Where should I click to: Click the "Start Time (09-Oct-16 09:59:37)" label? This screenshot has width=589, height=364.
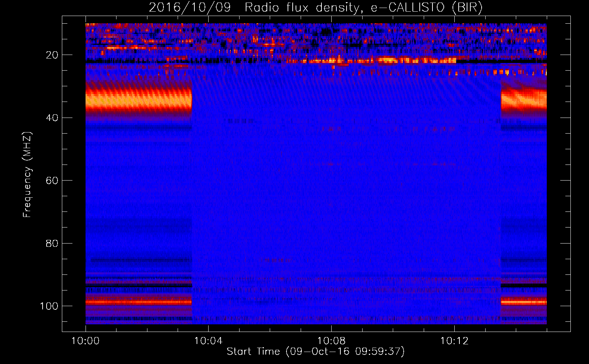pos(316,352)
